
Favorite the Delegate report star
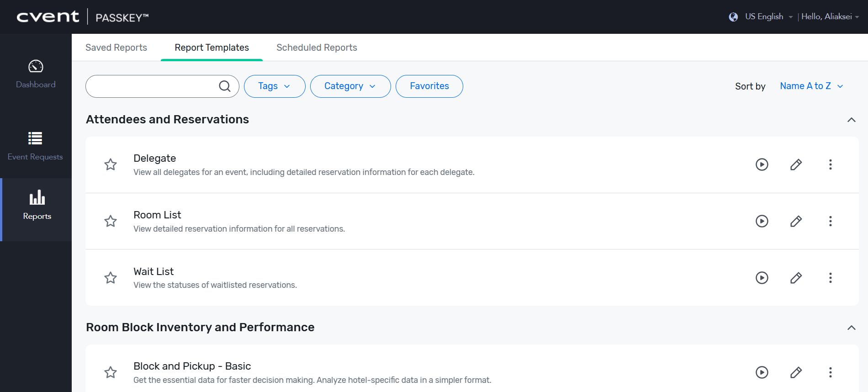pos(111,164)
